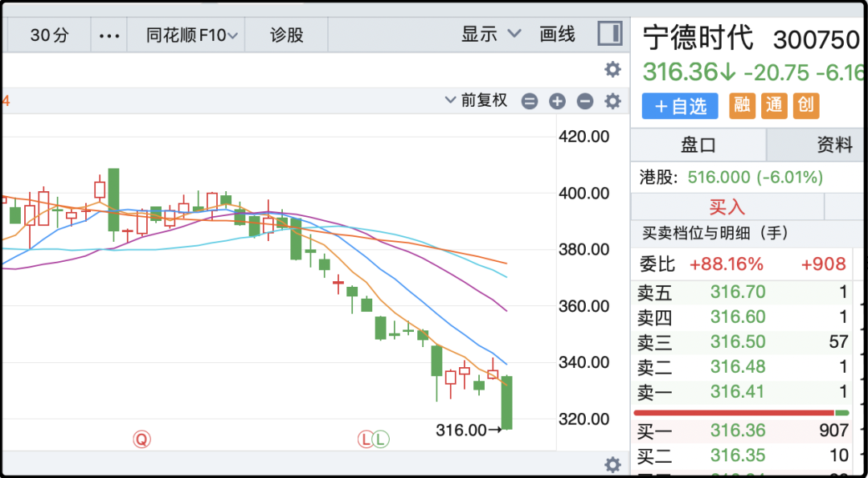Toggle the right side panel icon
868x478 pixels.
(x=610, y=34)
